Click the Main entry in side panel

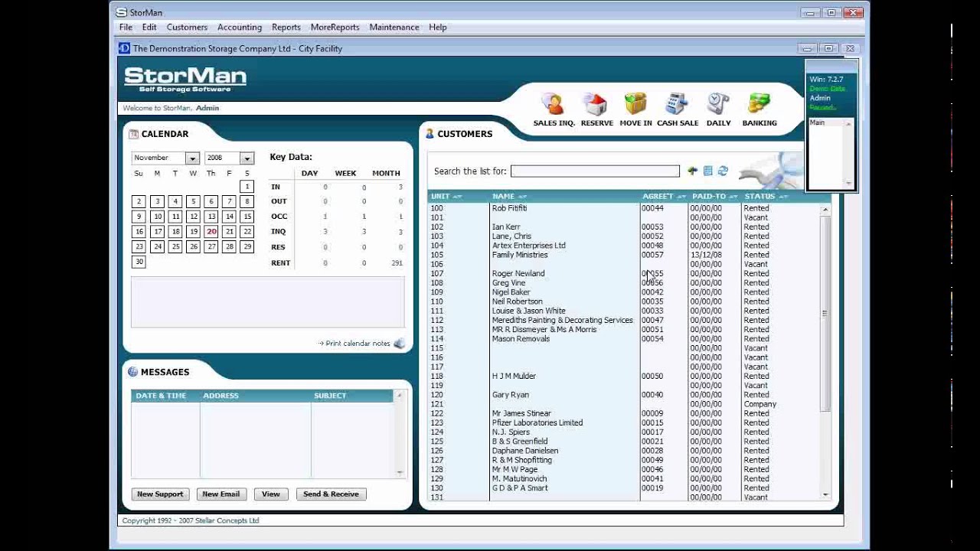pyautogui.click(x=817, y=123)
